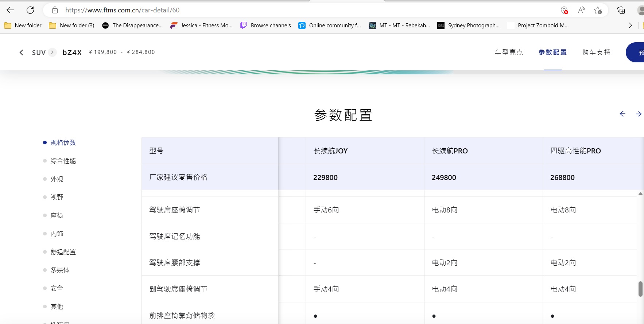Show previous models with left arrow
The width and height of the screenshot is (644, 324).
pyautogui.click(x=622, y=114)
